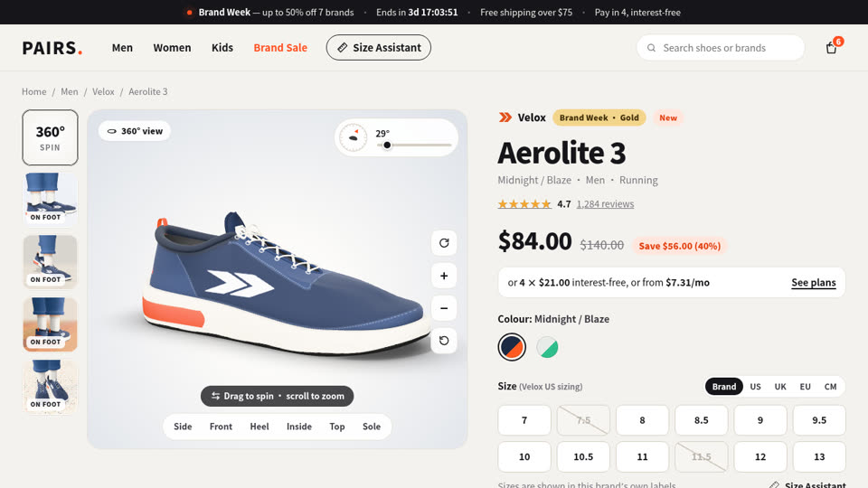This screenshot has height=488, width=868.
Task: Click the rotation angle slider handle
Action: 387,145
